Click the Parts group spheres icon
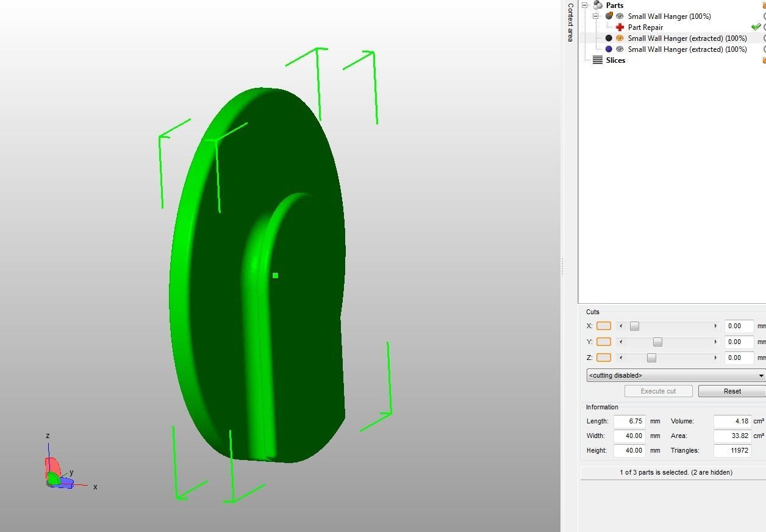The image size is (766, 532). pyautogui.click(x=598, y=5)
